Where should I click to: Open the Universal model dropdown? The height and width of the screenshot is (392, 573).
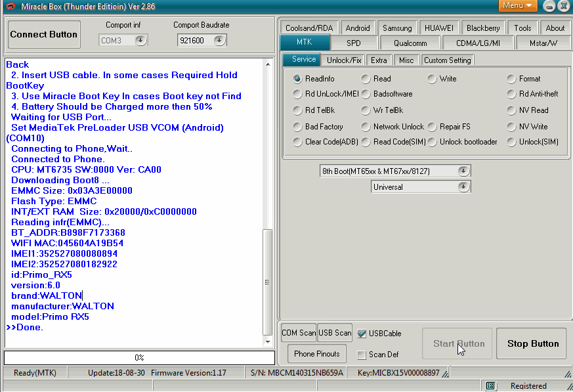tap(463, 187)
